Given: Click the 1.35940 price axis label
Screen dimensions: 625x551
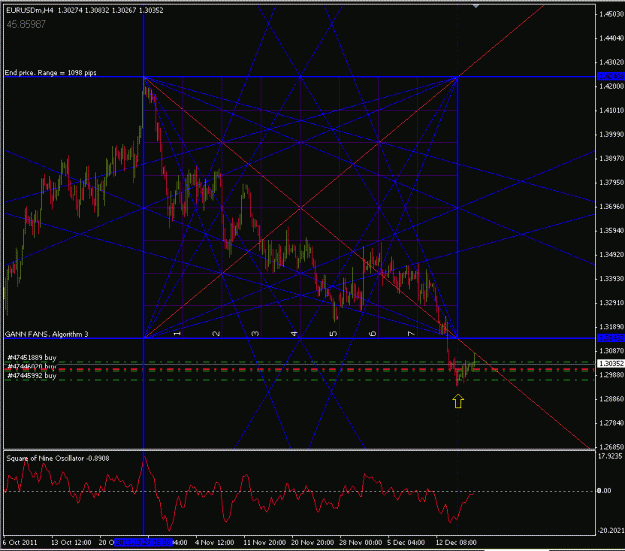Looking at the screenshot, I should 611,230.
